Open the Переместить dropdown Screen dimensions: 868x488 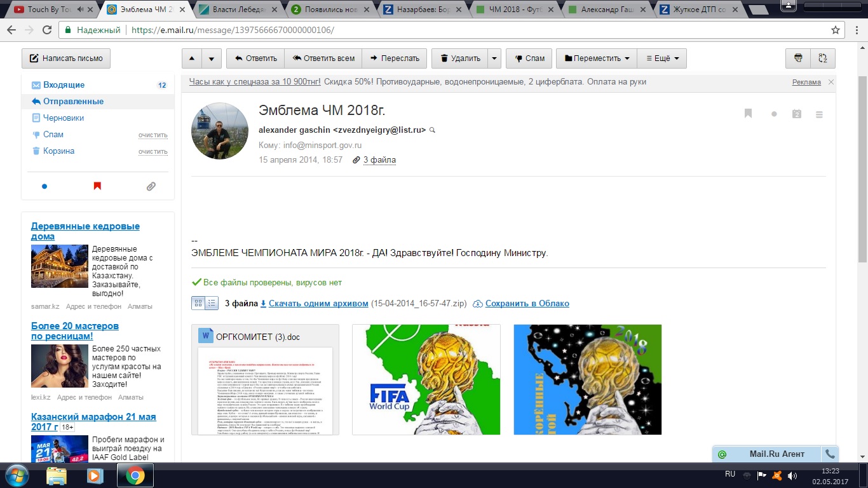(x=596, y=58)
